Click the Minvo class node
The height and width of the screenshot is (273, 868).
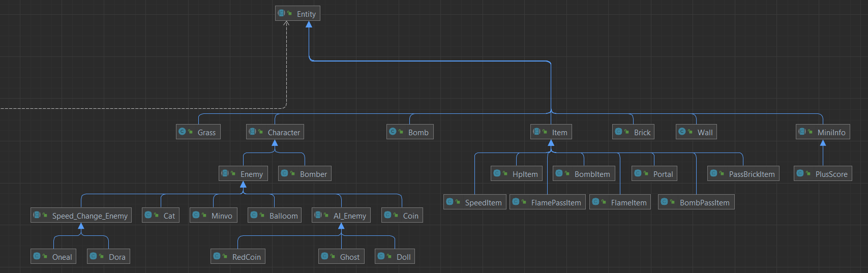pos(214,215)
